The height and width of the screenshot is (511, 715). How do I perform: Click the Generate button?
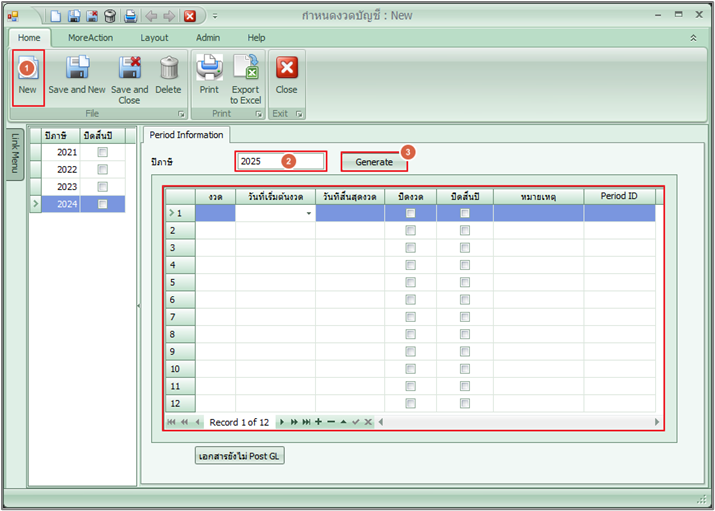coord(374,162)
